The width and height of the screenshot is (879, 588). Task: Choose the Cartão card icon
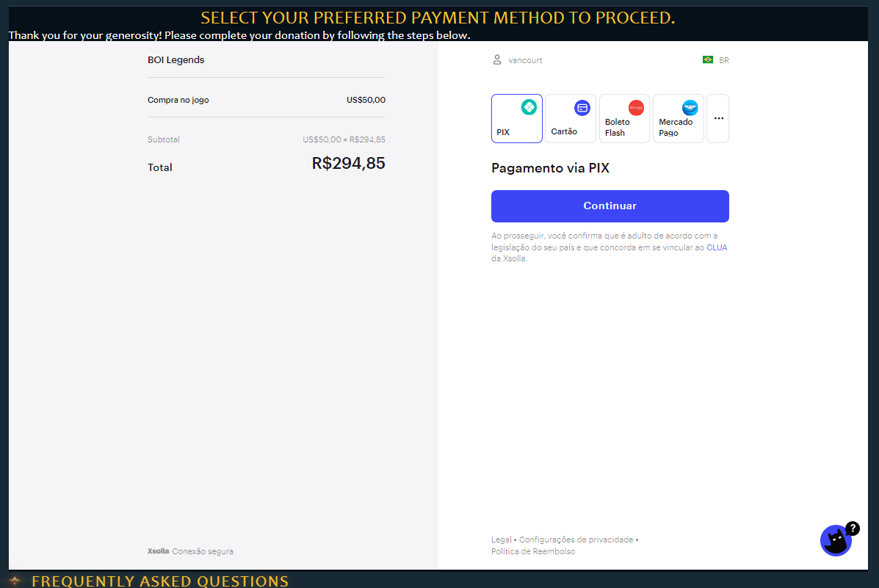pyautogui.click(x=582, y=108)
